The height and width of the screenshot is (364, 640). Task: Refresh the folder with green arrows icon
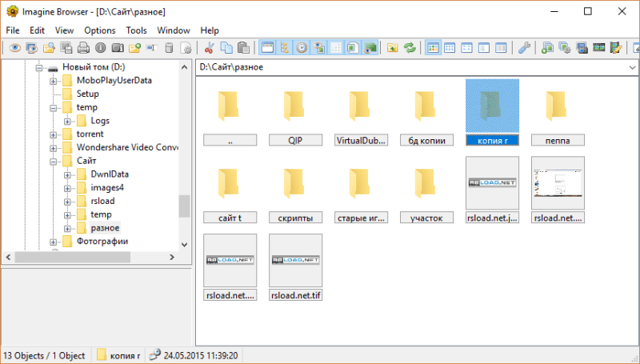pyautogui.click(x=410, y=48)
